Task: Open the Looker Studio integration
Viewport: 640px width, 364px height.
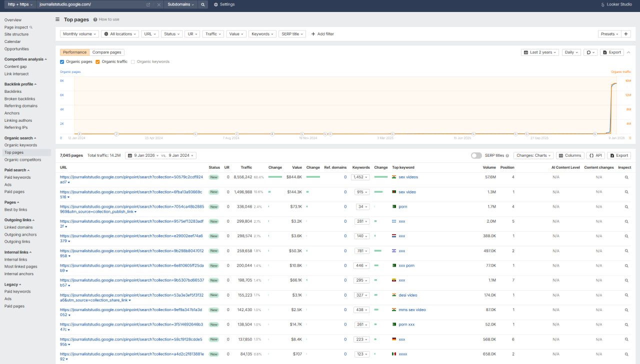Action: pos(616,4)
